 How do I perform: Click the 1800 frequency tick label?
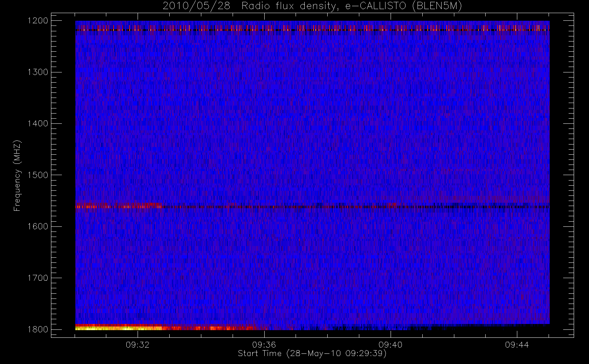[x=38, y=329]
